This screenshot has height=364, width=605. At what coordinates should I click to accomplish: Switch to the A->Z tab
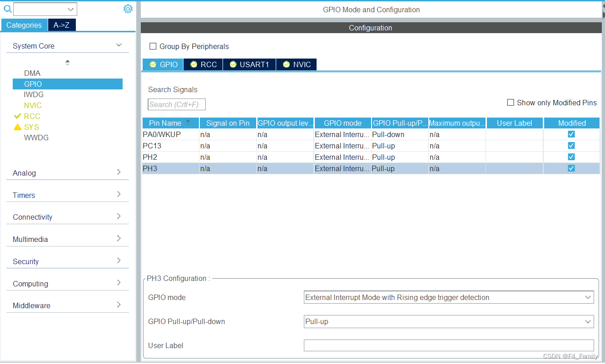(61, 25)
